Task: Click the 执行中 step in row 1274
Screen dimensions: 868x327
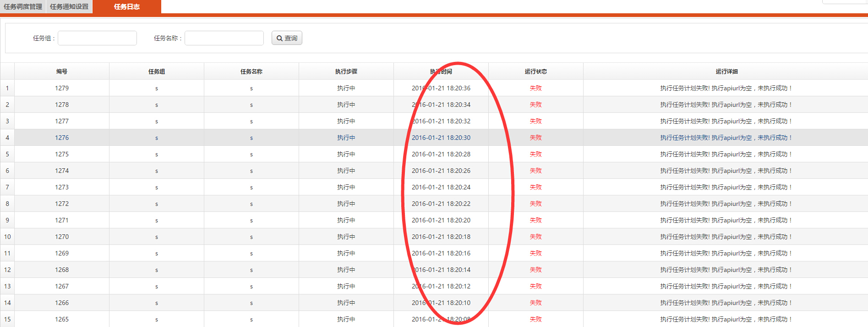Action: (x=346, y=171)
